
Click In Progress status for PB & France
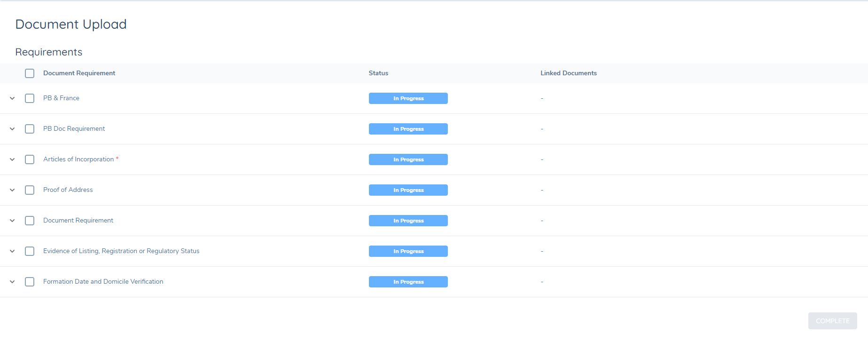coord(408,98)
